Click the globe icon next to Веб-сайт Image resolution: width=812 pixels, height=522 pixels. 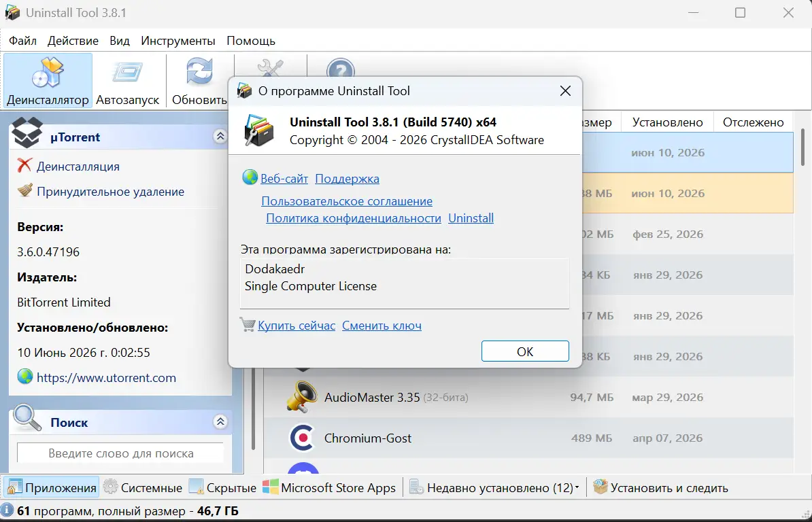click(x=250, y=177)
